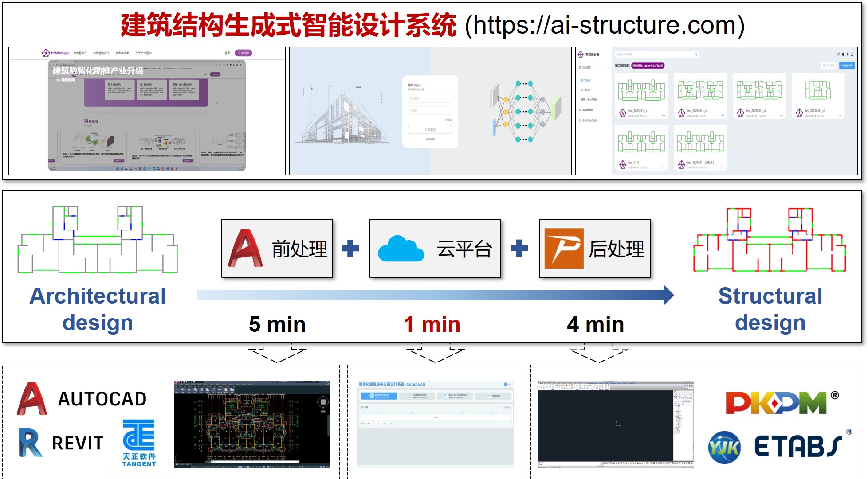Viewport: 868px width, 479px height.
Task: Click the 立即登录 login button
Action: 430,129
